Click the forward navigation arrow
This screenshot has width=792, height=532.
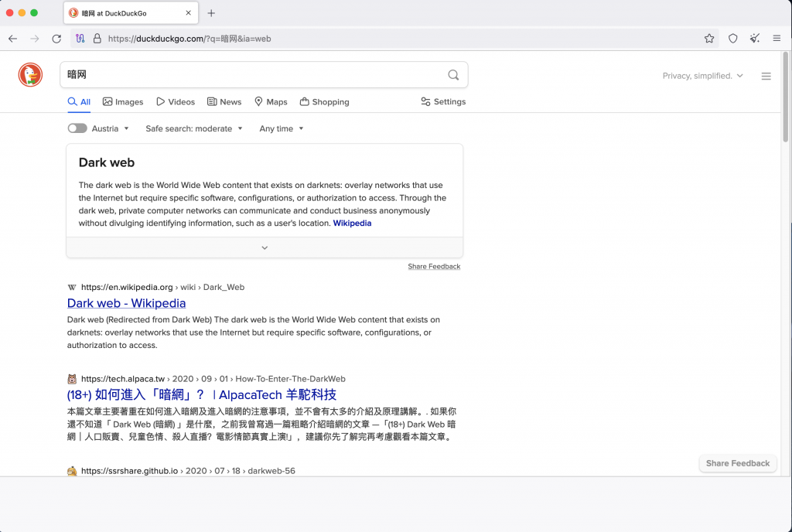[34, 38]
